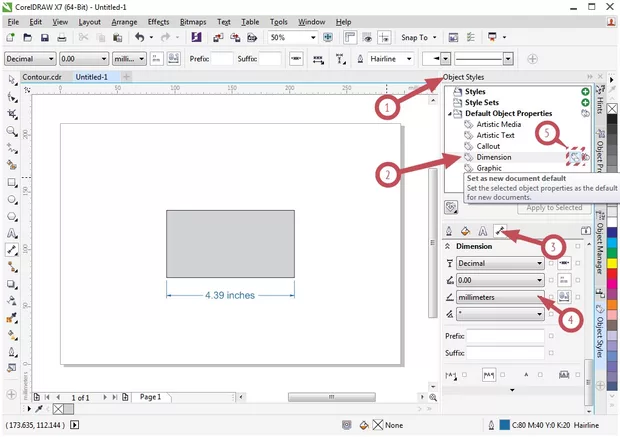Add new style with green plus next to Styles

pos(585,92)
